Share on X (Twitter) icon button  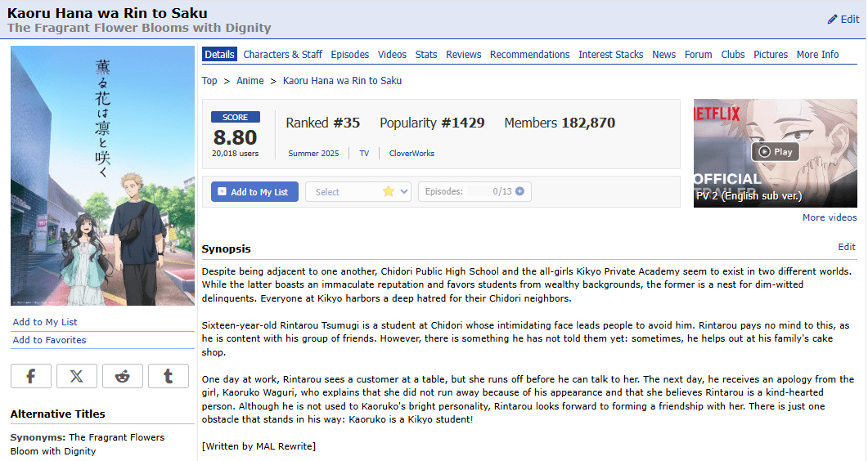click(x=77, y=376)
